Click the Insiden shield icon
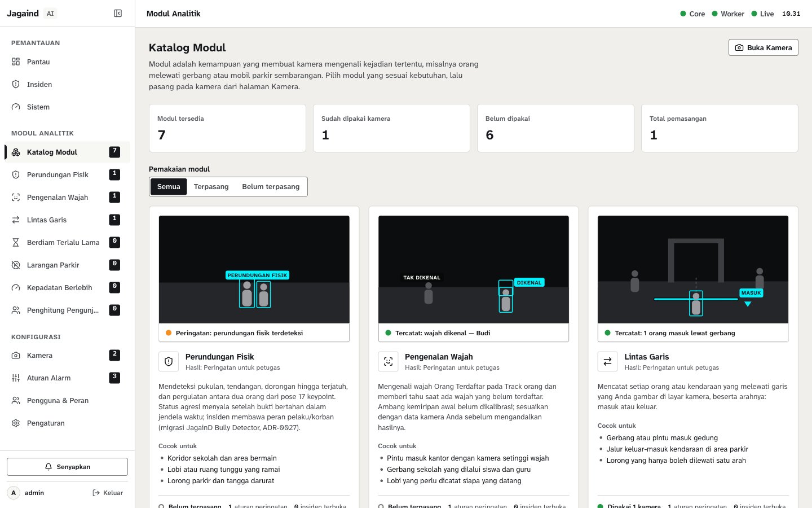 pos(16,85)
